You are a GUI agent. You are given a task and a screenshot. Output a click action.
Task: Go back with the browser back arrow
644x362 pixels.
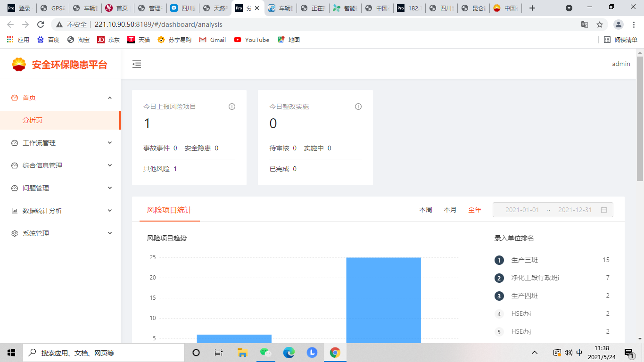point(10,25)
